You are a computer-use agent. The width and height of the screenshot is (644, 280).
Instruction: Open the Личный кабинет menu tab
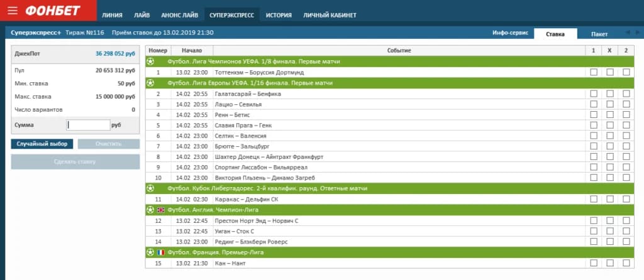pyautogui.click(x=330, y=15)
